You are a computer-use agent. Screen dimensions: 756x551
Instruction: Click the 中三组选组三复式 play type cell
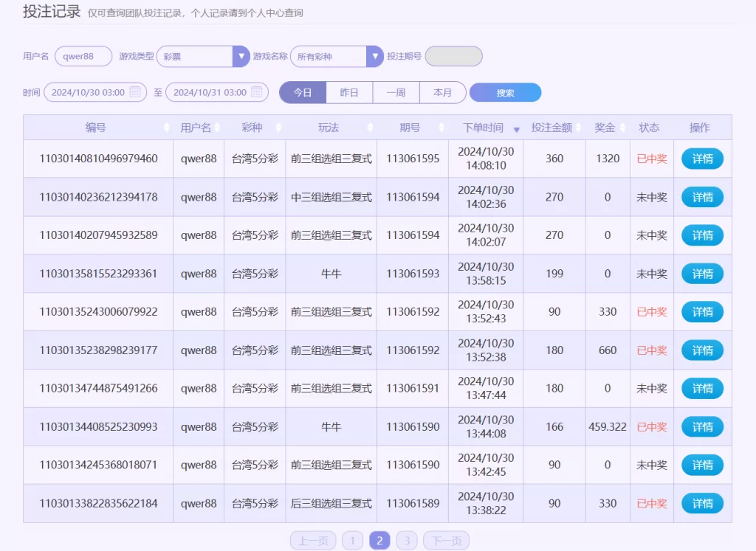[331, 197]
